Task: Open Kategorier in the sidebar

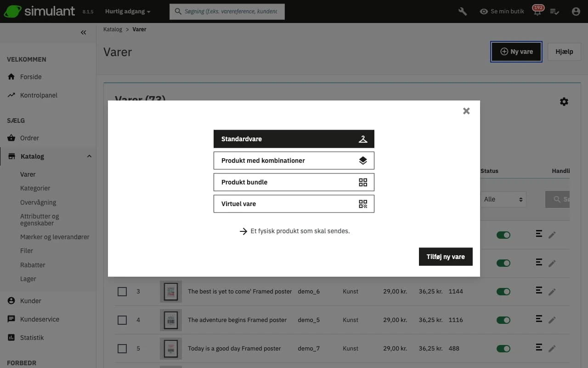Action: point(35,188)
